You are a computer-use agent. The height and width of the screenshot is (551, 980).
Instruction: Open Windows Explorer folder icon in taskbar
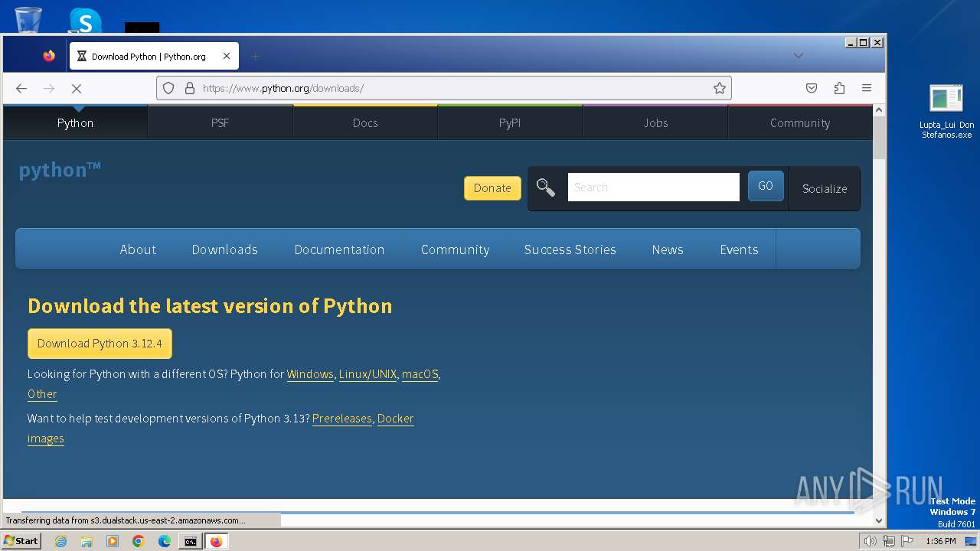(x=87, y=541)
